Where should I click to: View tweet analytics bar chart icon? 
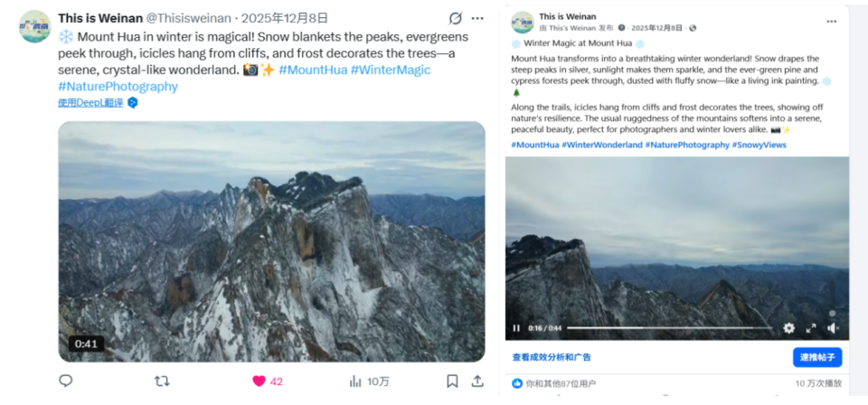[354, 381]
